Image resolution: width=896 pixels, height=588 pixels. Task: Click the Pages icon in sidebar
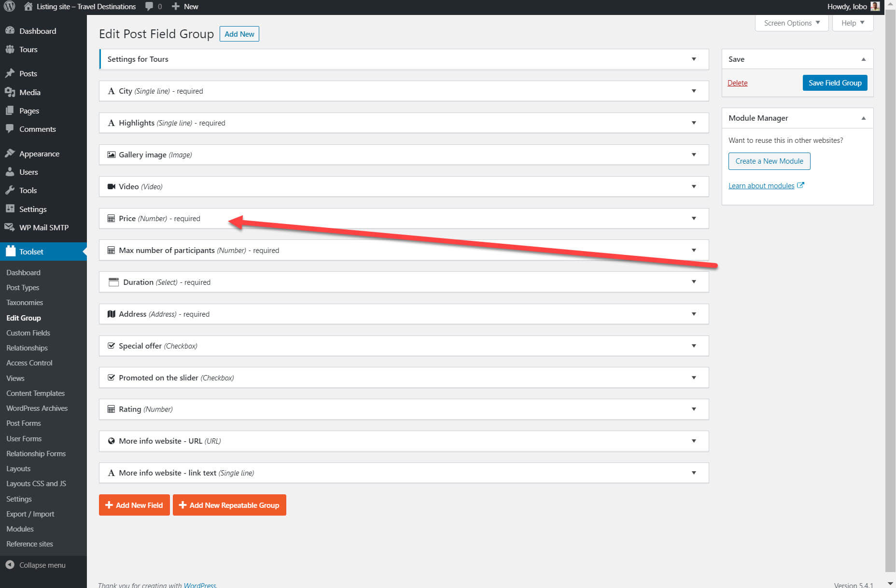pos(10,111)
